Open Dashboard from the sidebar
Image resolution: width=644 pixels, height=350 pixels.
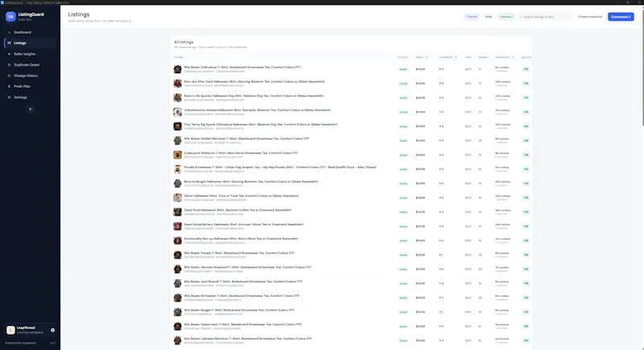click(30, 32)
